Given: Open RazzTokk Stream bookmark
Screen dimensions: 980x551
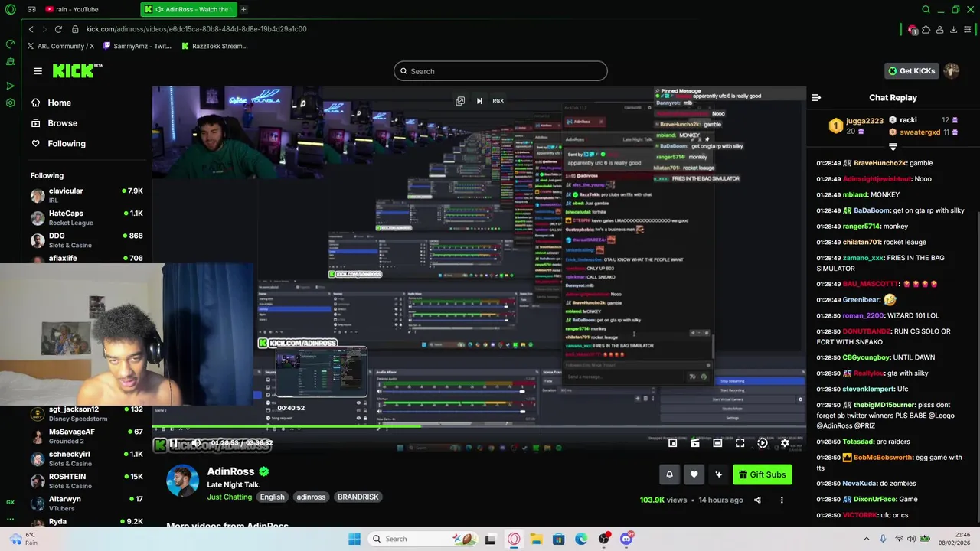Looking at the screenshot, I should coord(214,46).
